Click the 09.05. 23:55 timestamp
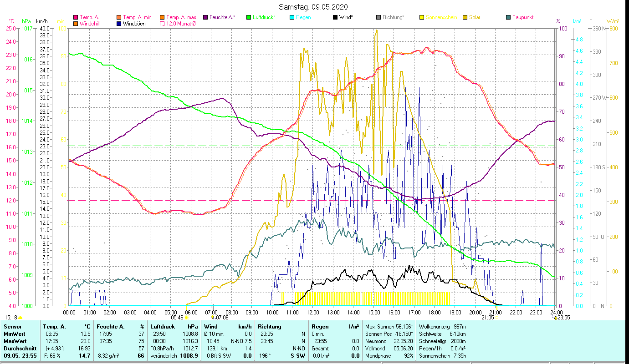The image size is (629, 364). click(x=20, y=355)
